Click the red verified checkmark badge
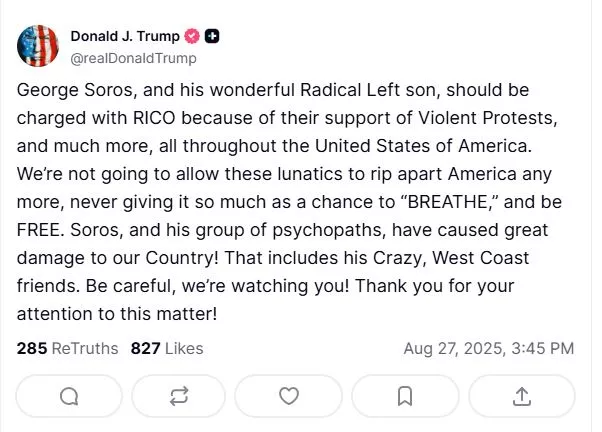 193,36
